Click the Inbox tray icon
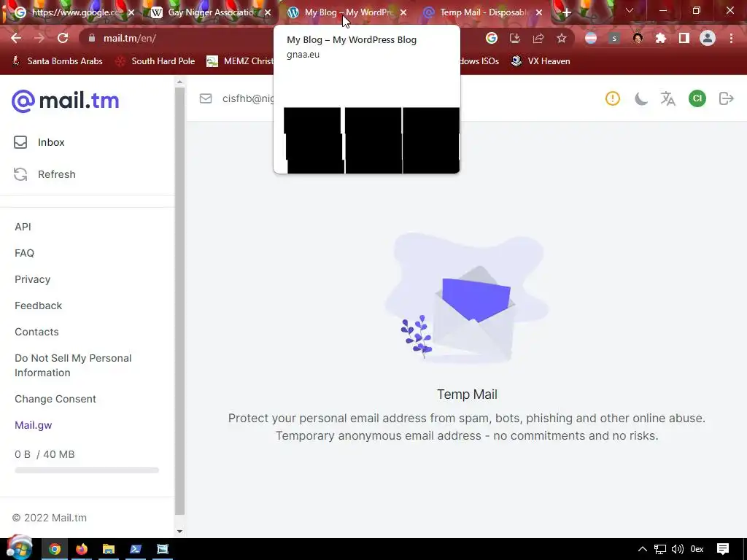 20,142
